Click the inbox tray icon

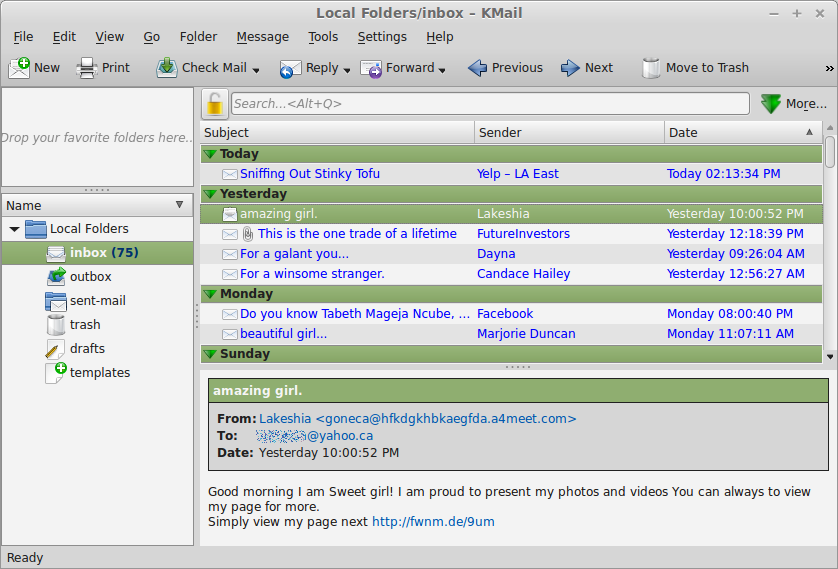click(x=56, y=253)
